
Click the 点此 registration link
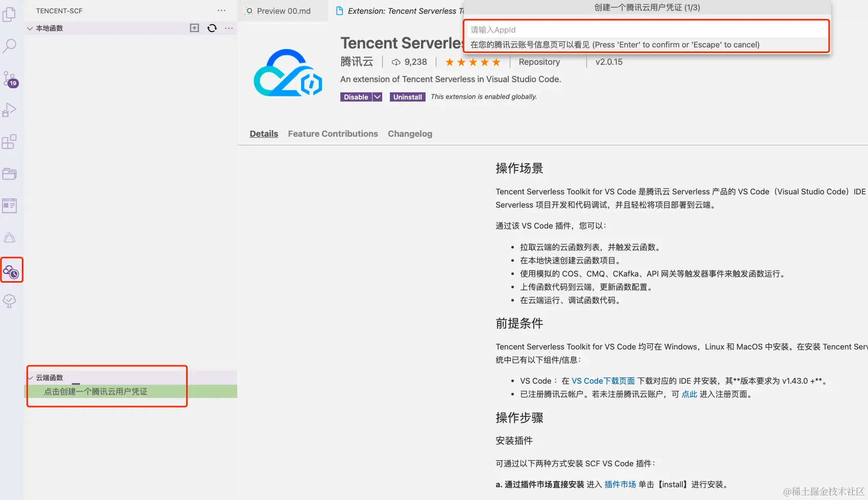click(x=689, y=394)
